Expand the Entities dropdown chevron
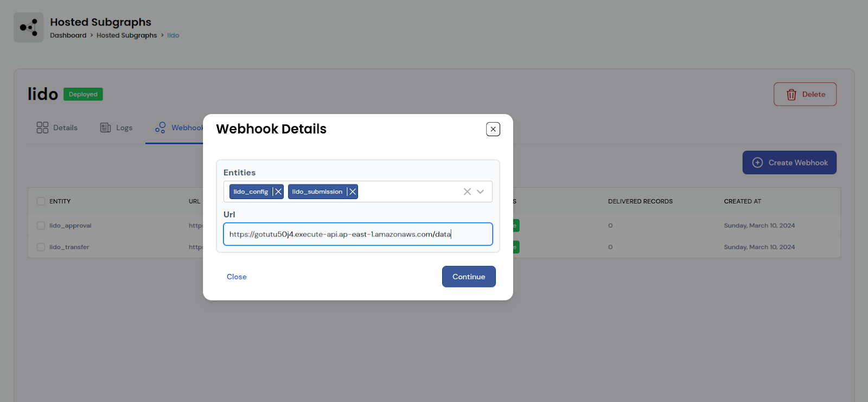This screenshot has height=402, width=868. 480,192
